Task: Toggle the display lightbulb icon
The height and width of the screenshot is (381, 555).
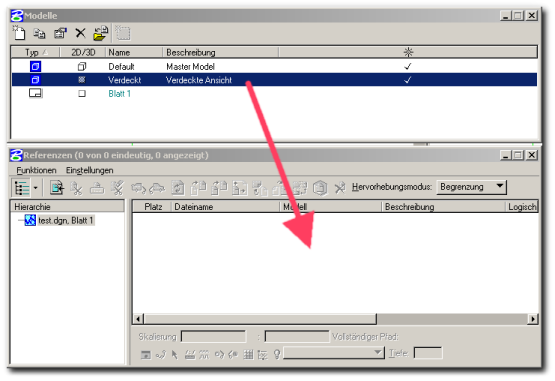Action: click(277, 354)
